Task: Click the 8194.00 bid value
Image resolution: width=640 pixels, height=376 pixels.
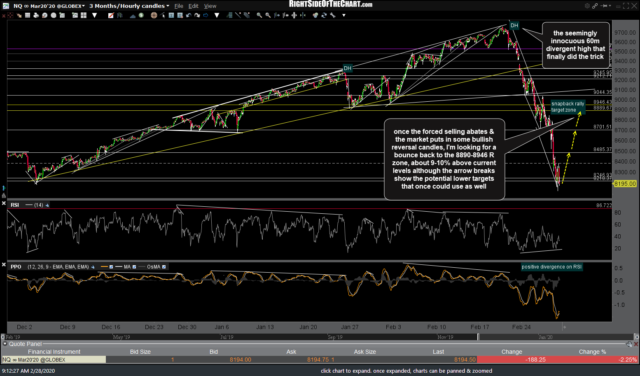Action: tap(240, 360)
